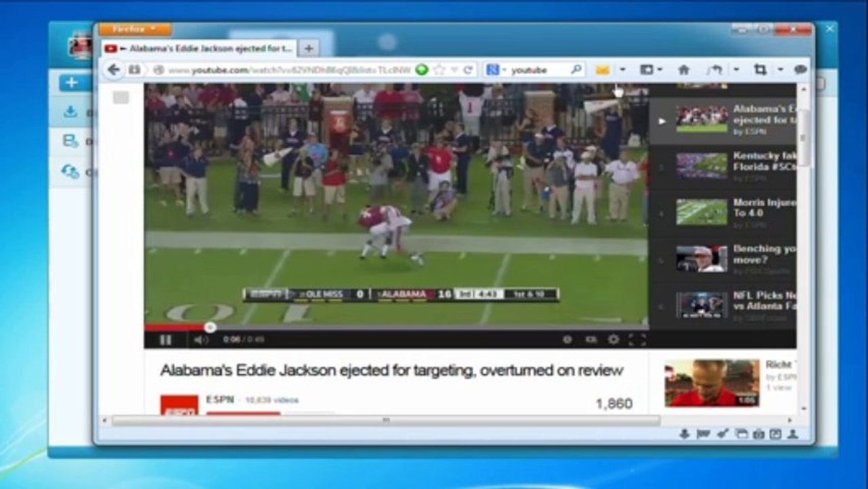Click the youtube.com address bar
Viewport: 868px width, 489px height.
tap(288, 70)
